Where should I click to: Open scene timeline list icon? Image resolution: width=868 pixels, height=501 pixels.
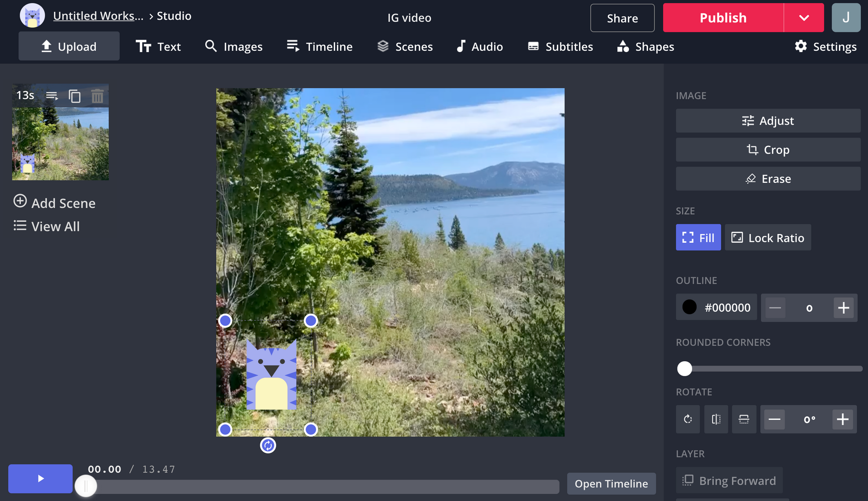click(x=52, y=96)
